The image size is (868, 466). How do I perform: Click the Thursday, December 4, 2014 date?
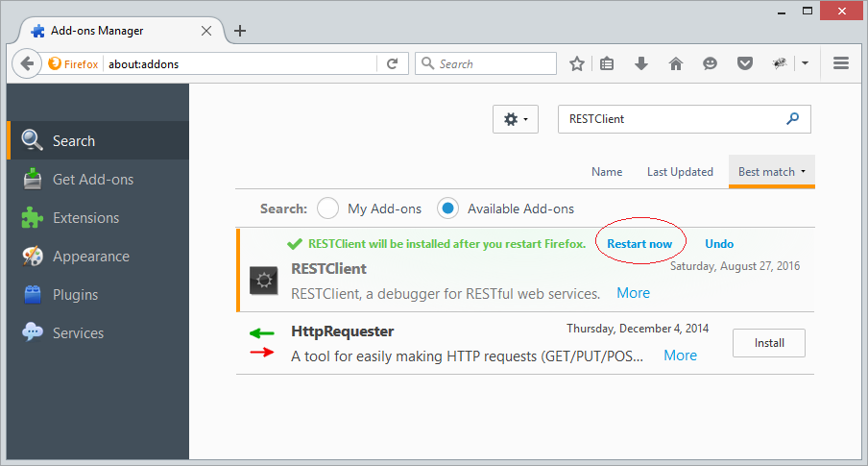tap(638, 329)
